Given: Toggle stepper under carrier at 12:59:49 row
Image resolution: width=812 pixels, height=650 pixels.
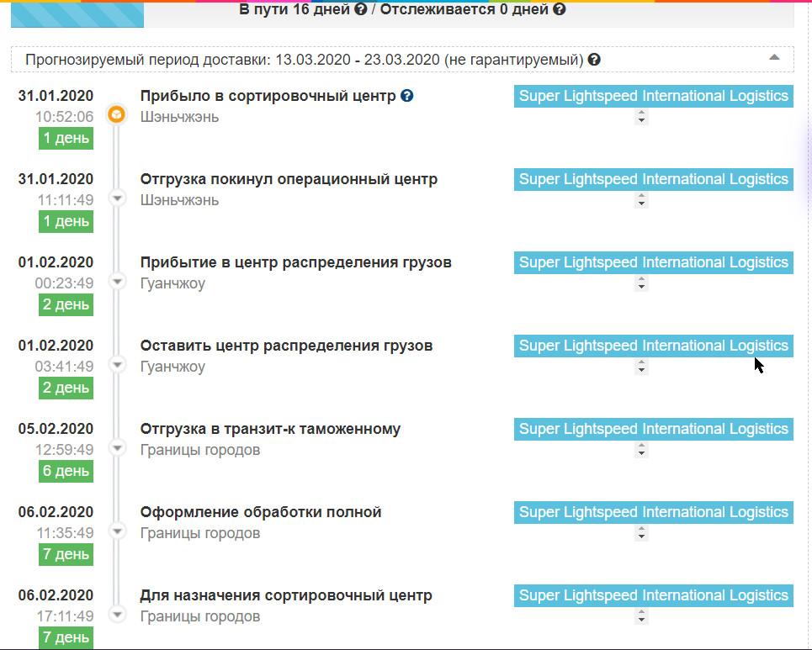Looking at the screenshot, I should [x=642, y=450].
